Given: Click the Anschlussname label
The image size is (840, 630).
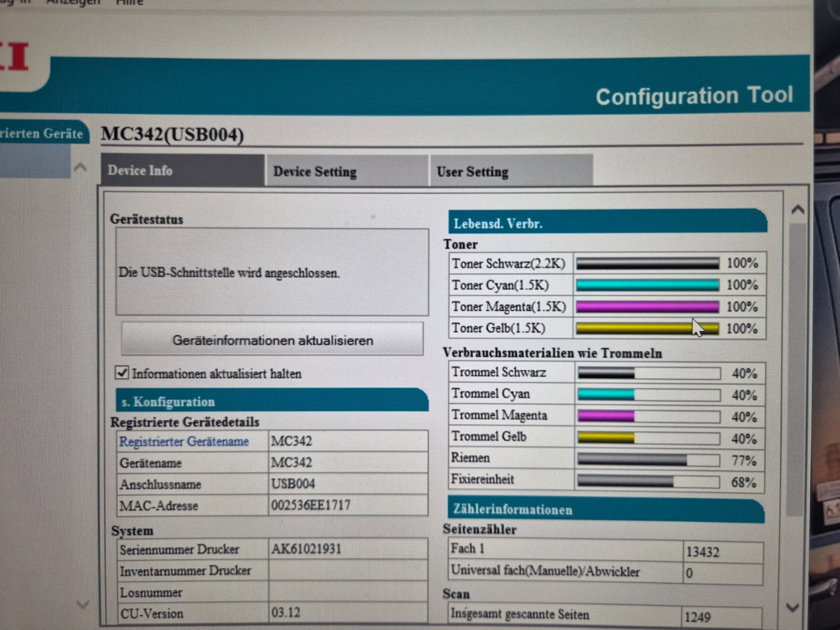Looking at the screenshot, I should (161, 484).
